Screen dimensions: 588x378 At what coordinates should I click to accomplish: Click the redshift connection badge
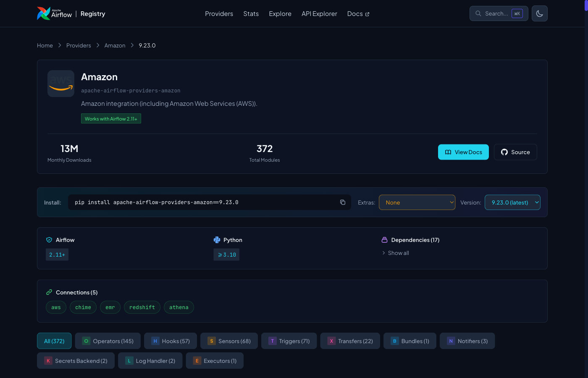[x=142, y=307]
